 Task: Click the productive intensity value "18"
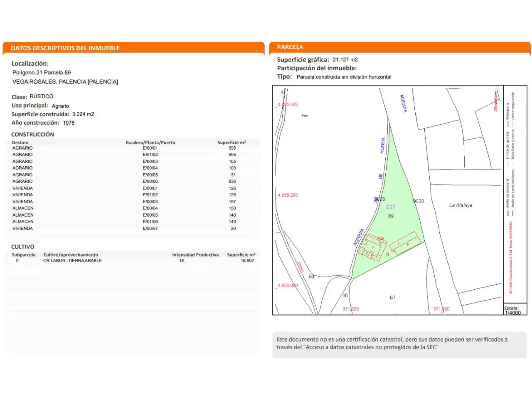point(182,261)
